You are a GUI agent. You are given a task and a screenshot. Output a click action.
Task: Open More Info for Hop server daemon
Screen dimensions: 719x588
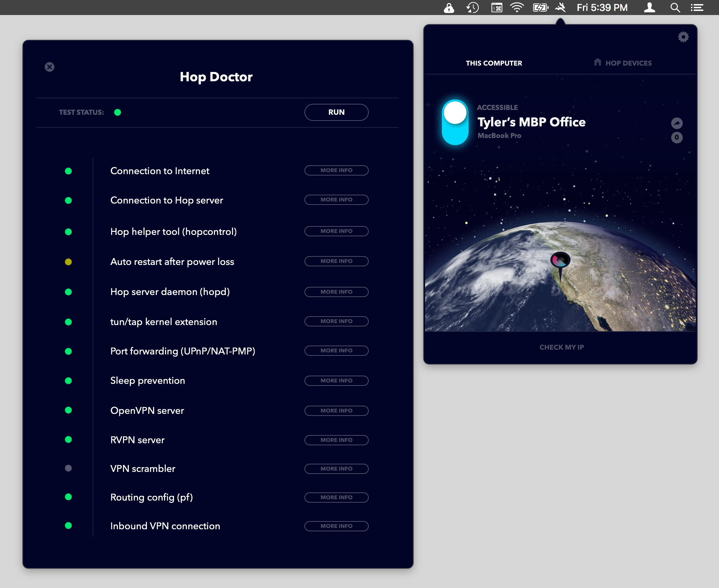(336, 292)
